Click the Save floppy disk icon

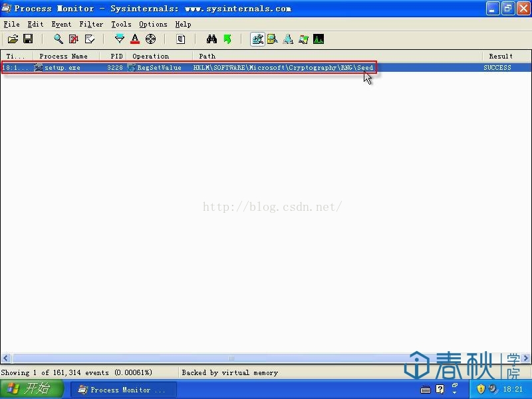click(x=28, y=39)
